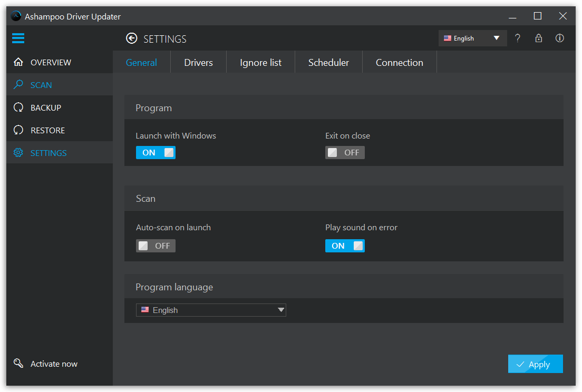Open the Scheduler tab
Image resolution: width=582 pixels, height=392 pixels.
click(328, 62)
